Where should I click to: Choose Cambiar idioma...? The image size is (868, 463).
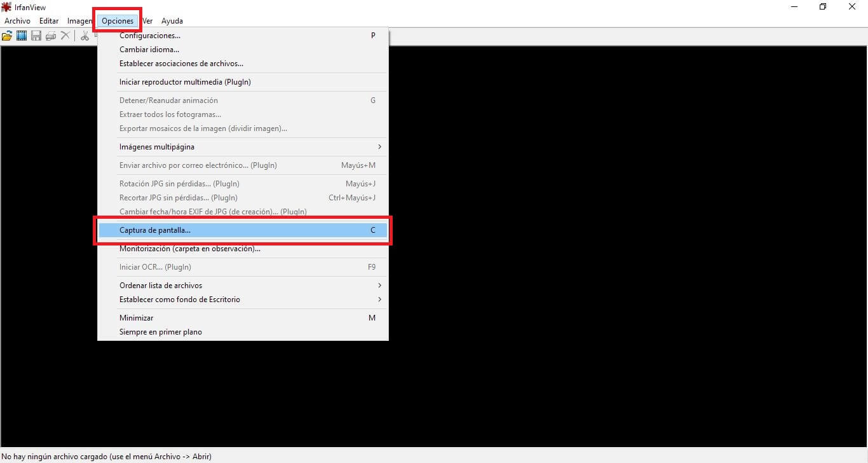pos(242,50)
